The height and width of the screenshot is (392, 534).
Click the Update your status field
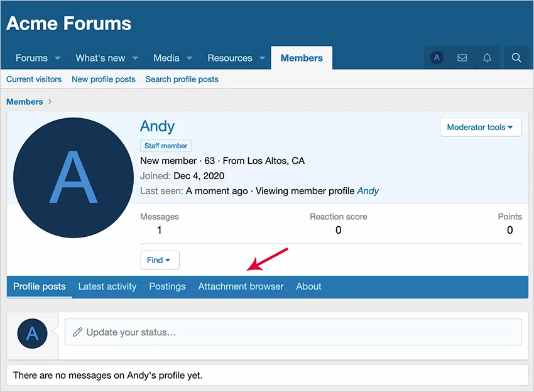point(293,332)
